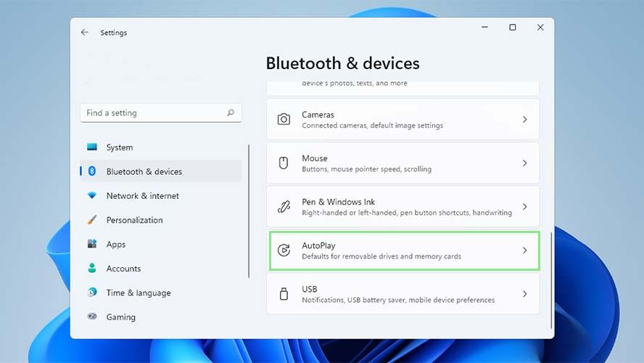The height and width of the screenshot is (363, 644).
Task: Click the search magnifier icon
Action: (231, 113)
